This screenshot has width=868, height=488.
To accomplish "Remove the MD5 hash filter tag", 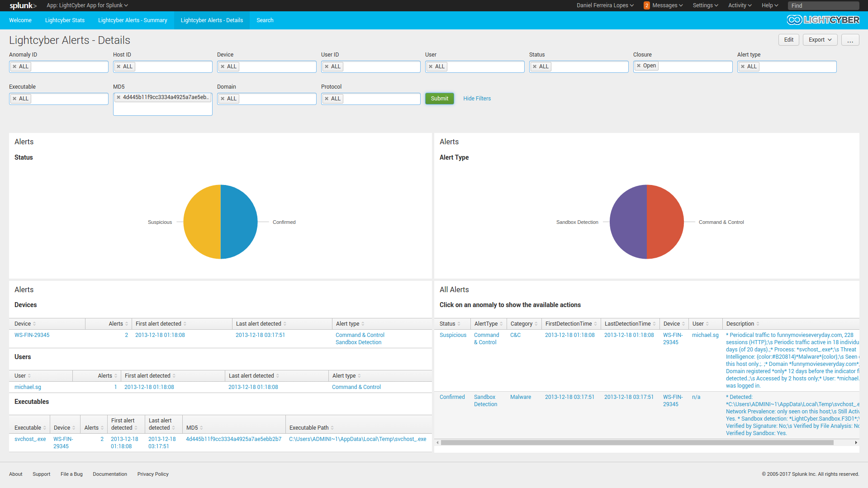I will point(119,97).
